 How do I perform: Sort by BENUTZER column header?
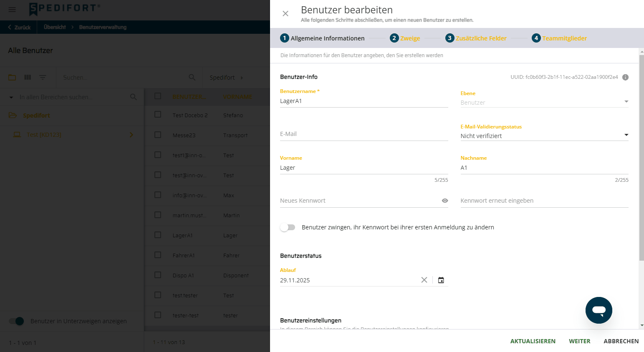coord(189,97)
